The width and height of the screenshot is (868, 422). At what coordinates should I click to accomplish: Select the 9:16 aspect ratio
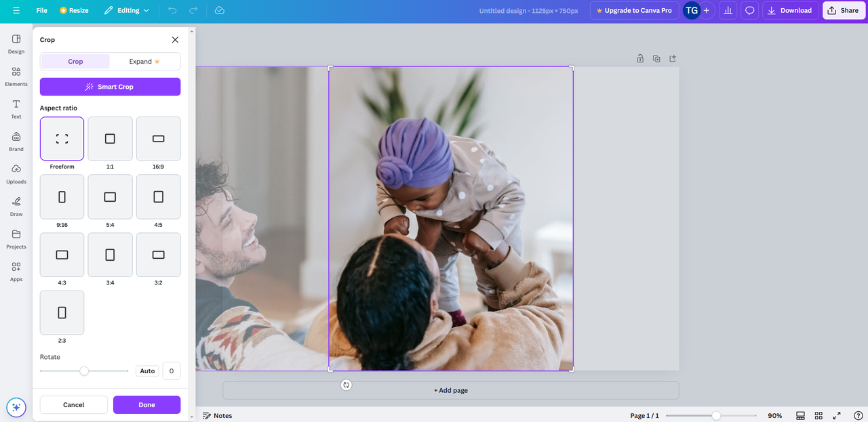coord(62,196)
